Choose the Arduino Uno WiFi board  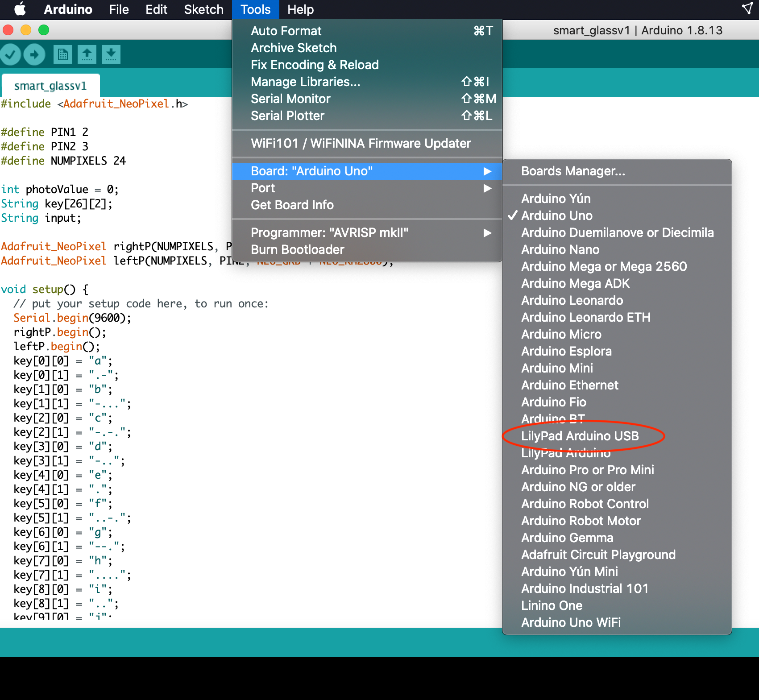(617, 622)
